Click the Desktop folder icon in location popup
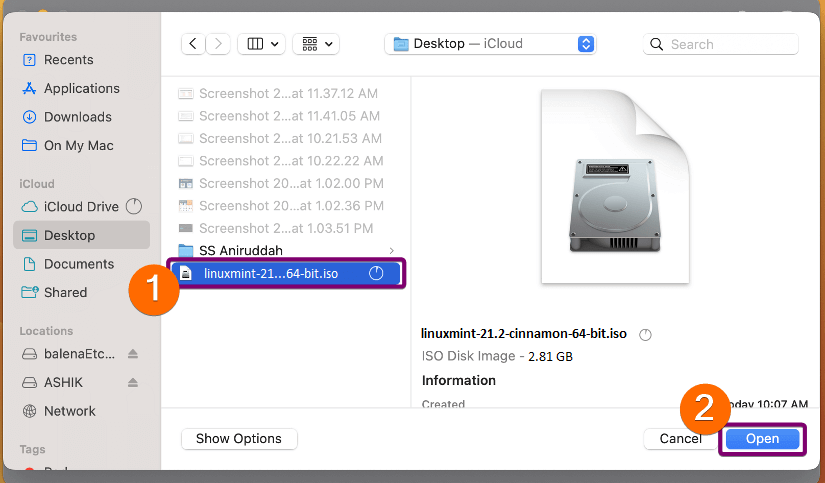 [401, 44]
